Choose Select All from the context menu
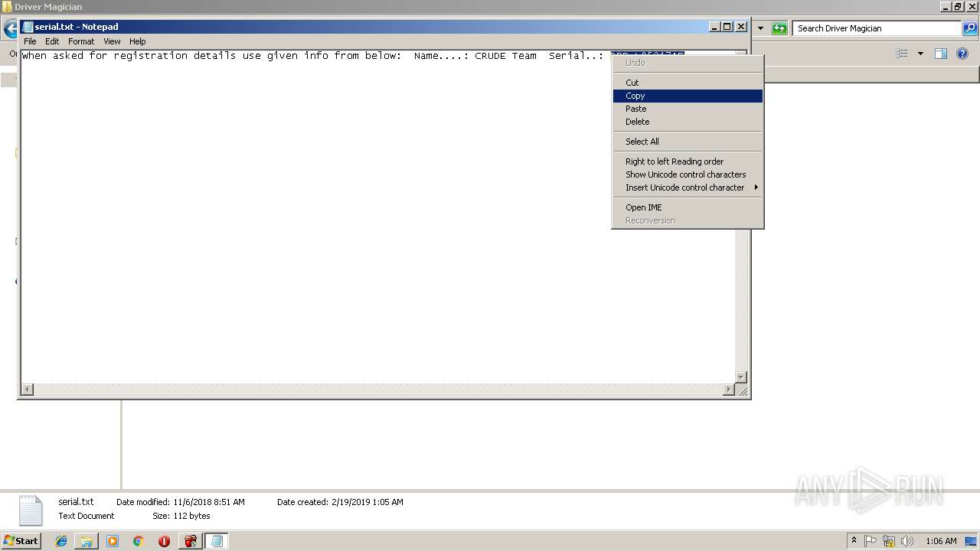This screenshot has width=980, height=551. pos(688,142)
